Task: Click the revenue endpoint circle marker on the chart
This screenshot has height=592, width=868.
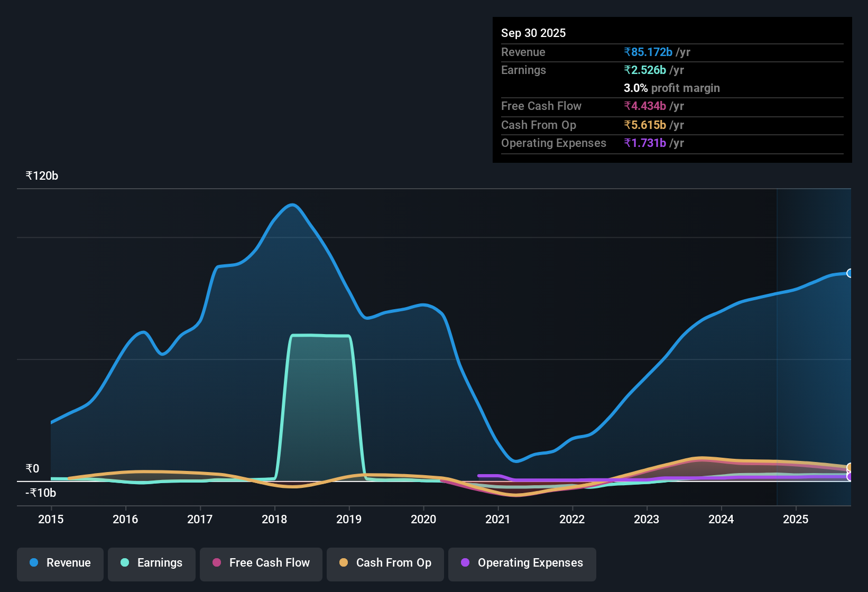Action: [x=849, y=273]
